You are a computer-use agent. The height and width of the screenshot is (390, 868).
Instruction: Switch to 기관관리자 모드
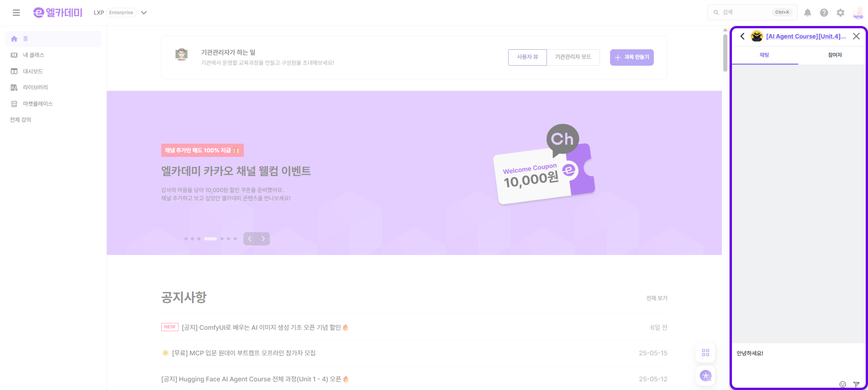tap(573, 57)
